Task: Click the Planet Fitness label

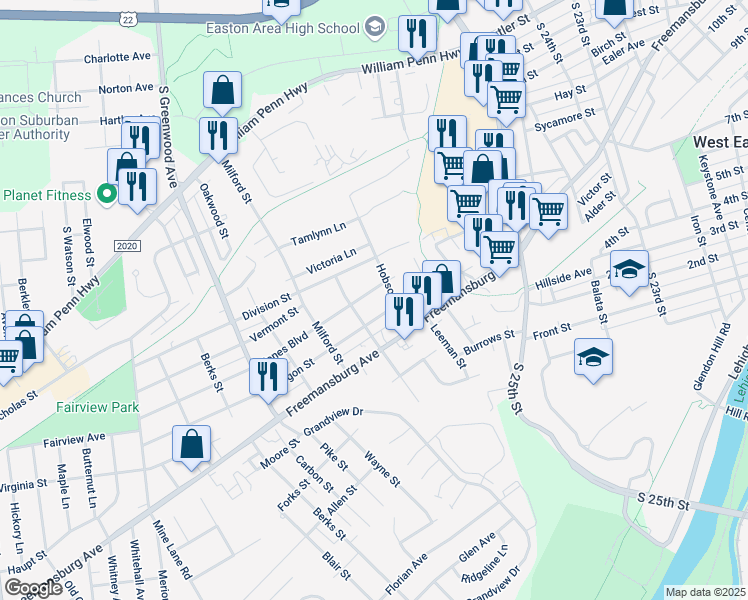Action: point(47,195)
